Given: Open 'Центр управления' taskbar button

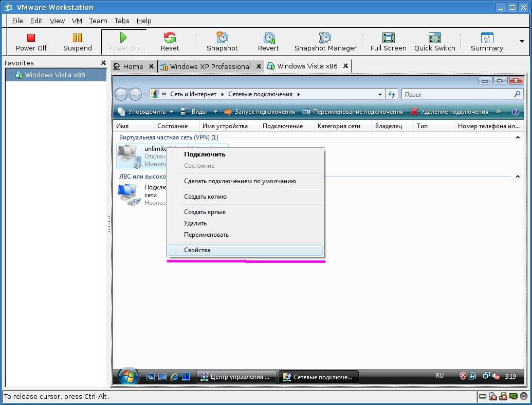Looking at the screenshot, I should 236,377.
